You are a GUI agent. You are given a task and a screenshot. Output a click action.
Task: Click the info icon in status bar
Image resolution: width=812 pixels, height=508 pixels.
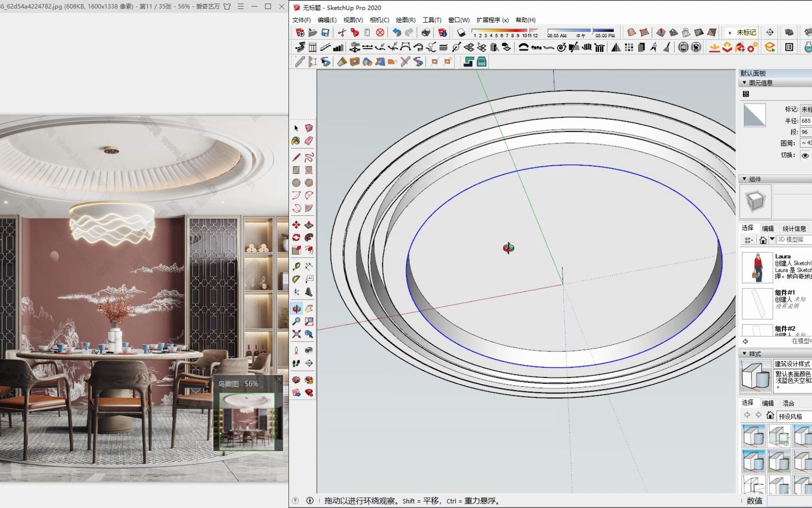[x=310, y=500]
